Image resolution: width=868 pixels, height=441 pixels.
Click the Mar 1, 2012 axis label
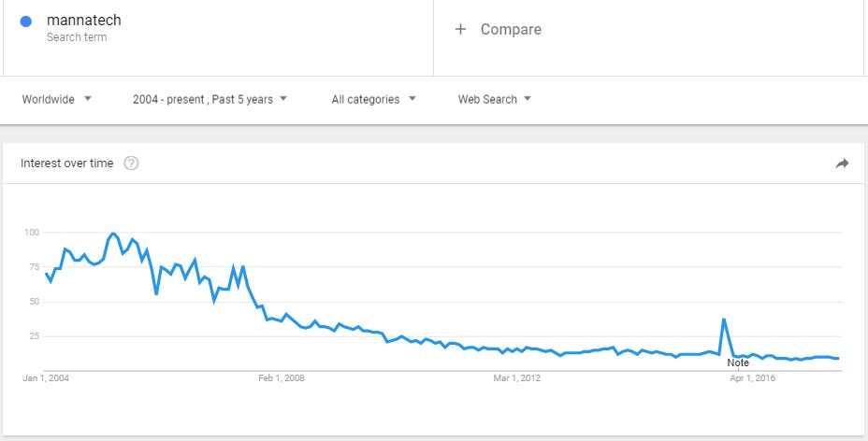pos(516,378)
